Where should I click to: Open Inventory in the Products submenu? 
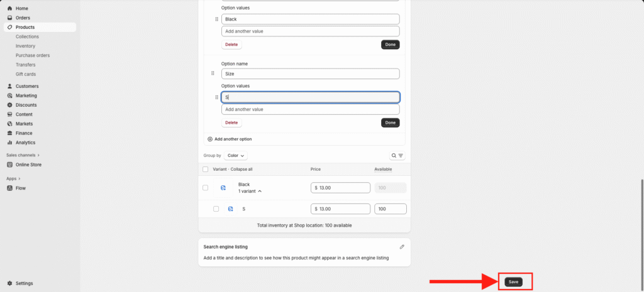[25, 46]
